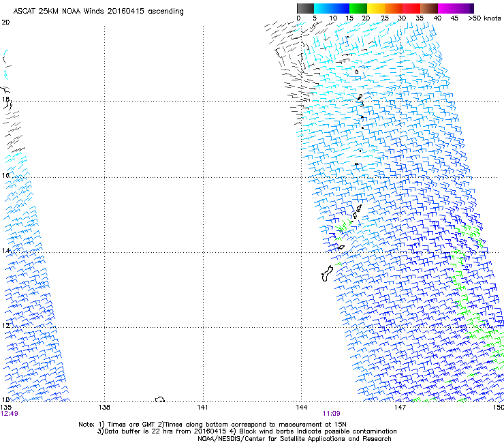Click the "135" longitude axis label
This screenshot has height=443, width=504.
click(x=6, y=408)
